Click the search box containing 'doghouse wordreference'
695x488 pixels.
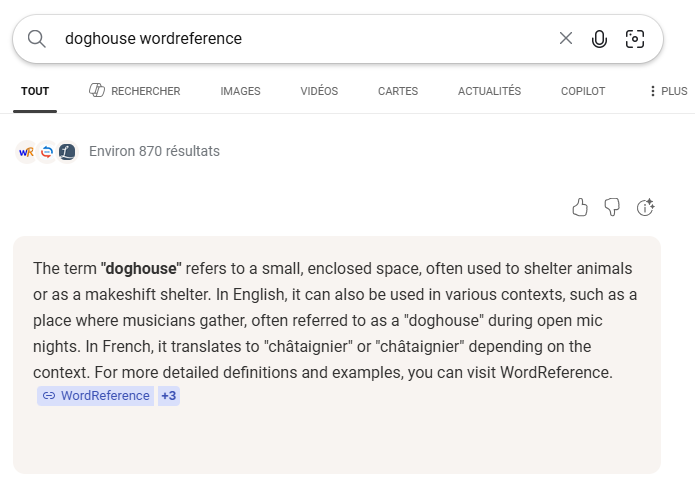click(x=300, y=39)
